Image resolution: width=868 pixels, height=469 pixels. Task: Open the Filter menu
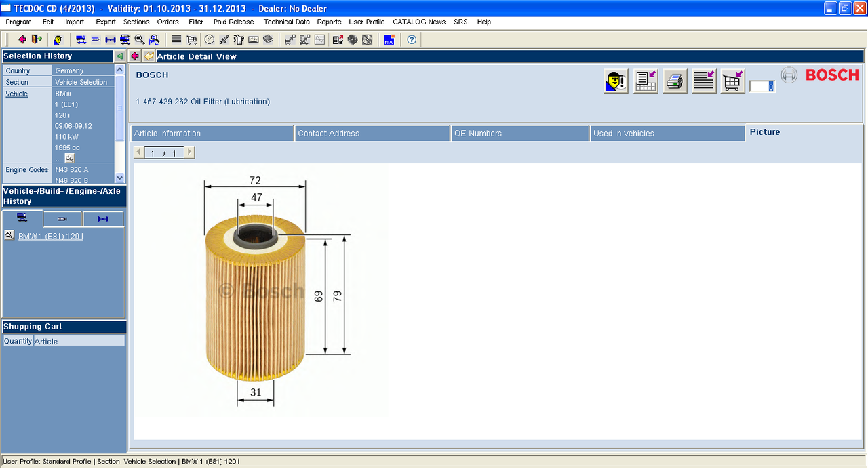pyautogui.click(x=196, y=22)
